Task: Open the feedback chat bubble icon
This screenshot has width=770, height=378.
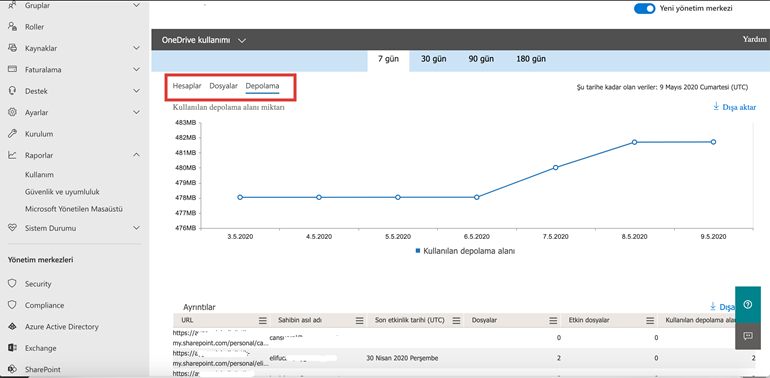Action: point(748,336)
